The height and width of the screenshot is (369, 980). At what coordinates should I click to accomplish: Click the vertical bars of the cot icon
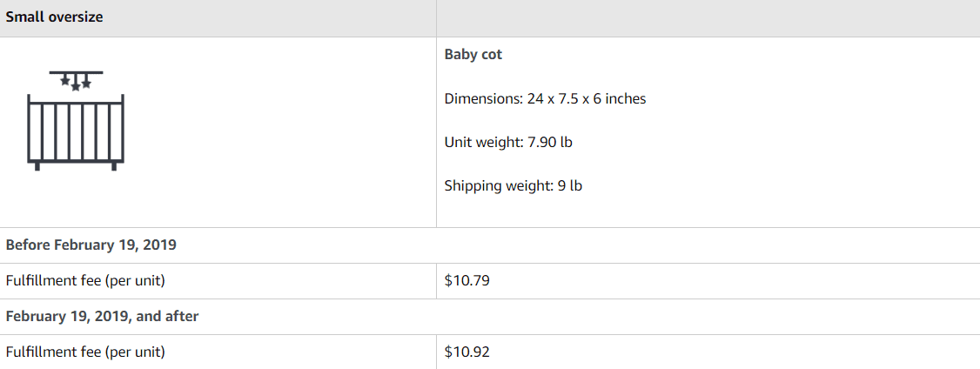pyautogui.click(x=76, y=129)
